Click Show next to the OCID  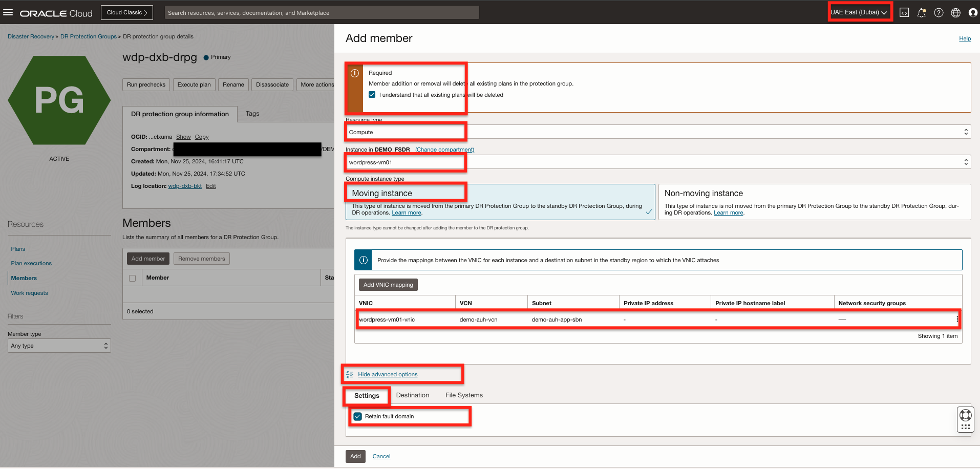[x=183, y=137]
